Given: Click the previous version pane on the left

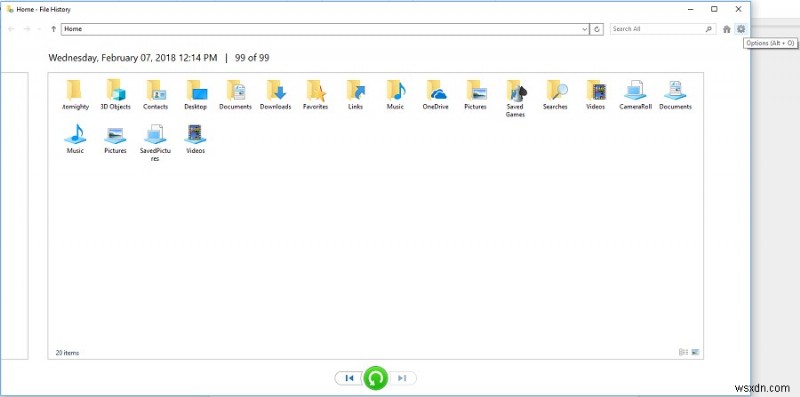Looking at the screenshot, I should (x=14, y=215).
